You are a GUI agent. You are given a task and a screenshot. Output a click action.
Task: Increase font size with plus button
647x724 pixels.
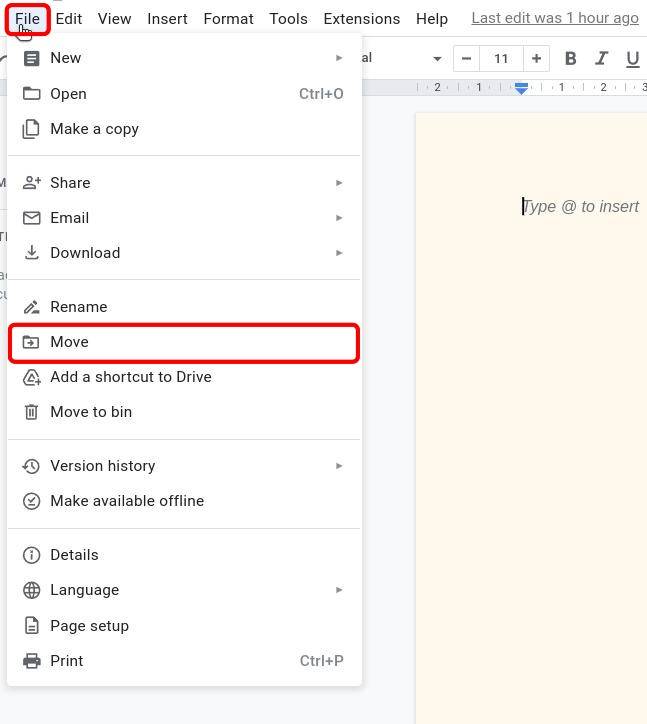tap(536, 59)
